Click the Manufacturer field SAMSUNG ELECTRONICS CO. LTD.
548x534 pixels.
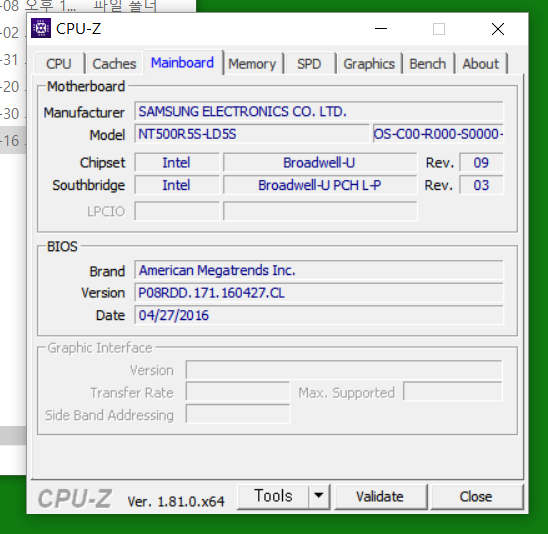pos(319,111)
